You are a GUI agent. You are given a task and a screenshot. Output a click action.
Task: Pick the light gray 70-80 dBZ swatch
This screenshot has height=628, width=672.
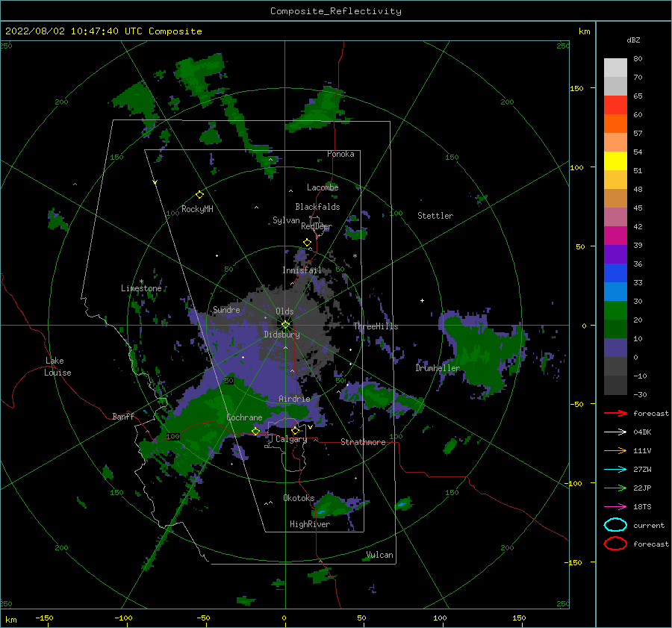615,68
